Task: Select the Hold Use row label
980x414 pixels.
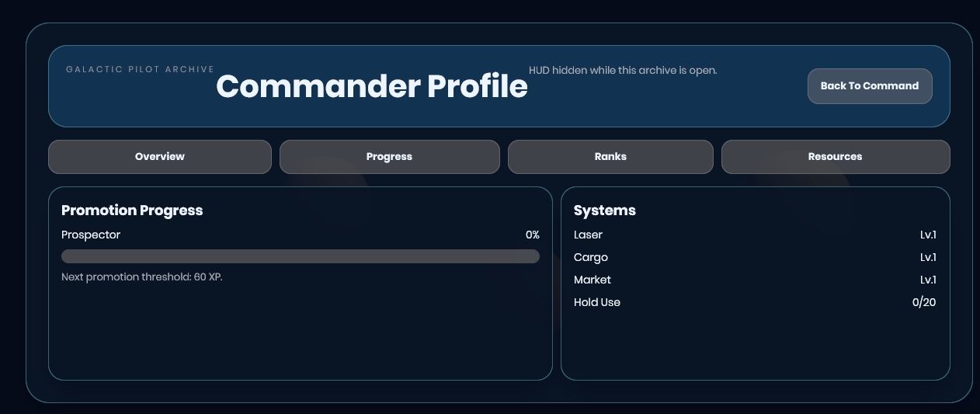Action: (x=596, y=302)
